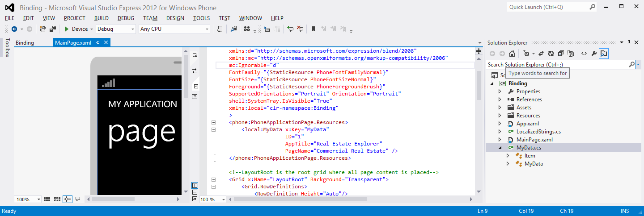
Task: Open the BUILD menu
Action: 102,18
